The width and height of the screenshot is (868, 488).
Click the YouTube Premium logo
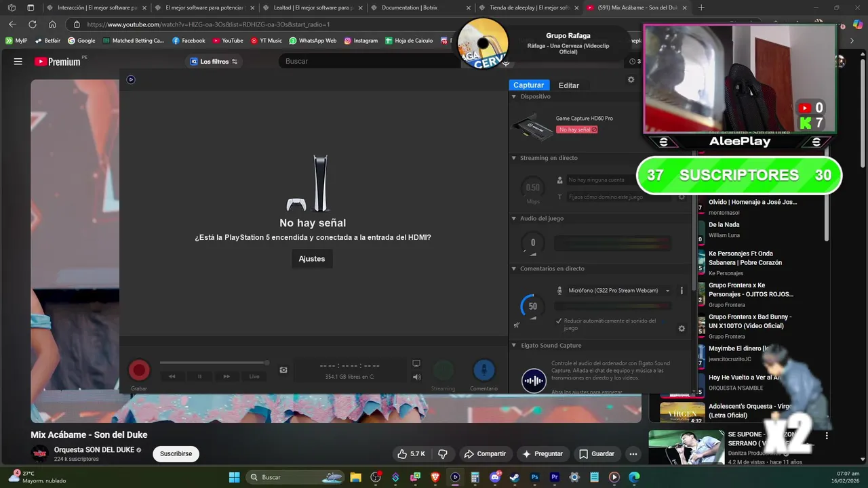pyautogui.click(x=58, y=62)
